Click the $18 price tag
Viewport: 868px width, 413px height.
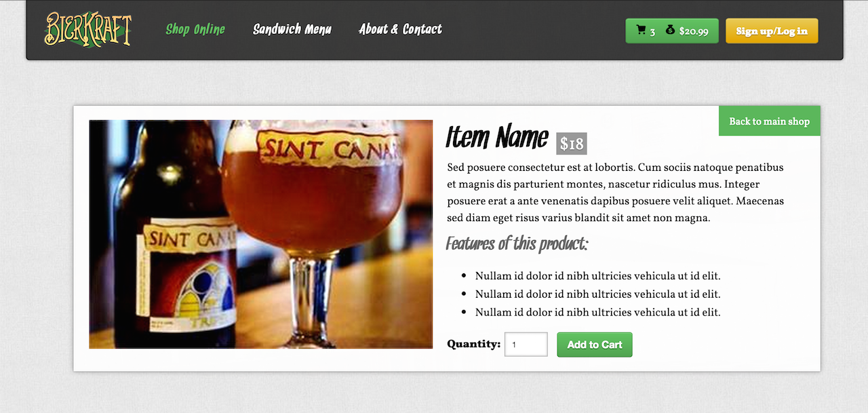pos(572,144)
